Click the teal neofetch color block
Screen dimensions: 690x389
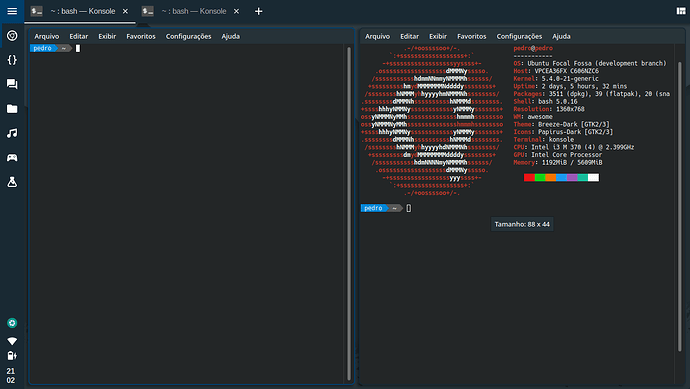click(583, 177)
